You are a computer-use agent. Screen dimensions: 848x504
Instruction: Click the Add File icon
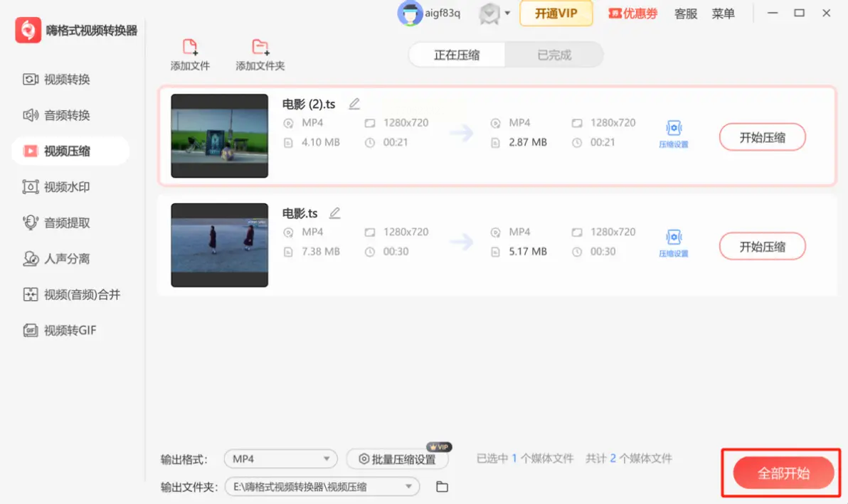190,48
